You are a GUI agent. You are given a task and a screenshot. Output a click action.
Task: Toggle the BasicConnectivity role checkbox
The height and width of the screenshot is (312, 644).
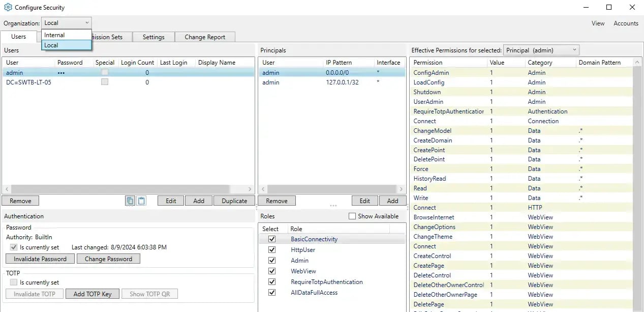tap(273, 239)
